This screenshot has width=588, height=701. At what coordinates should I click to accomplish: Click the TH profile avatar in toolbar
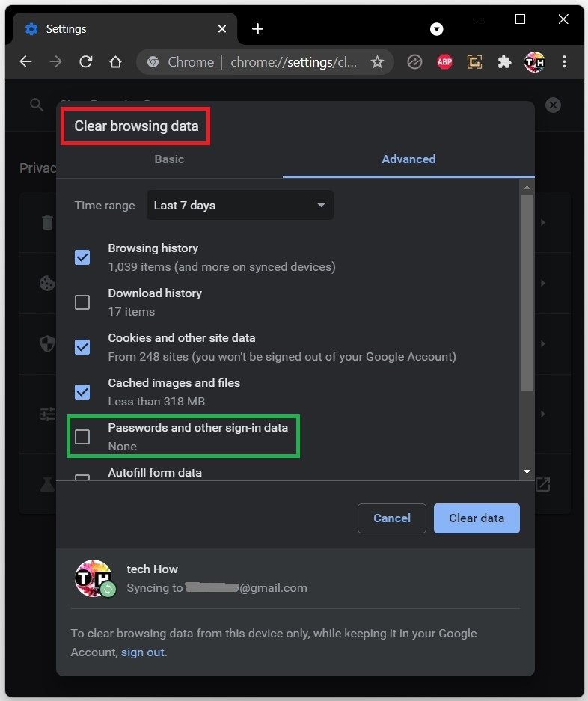tap(534, 62)
